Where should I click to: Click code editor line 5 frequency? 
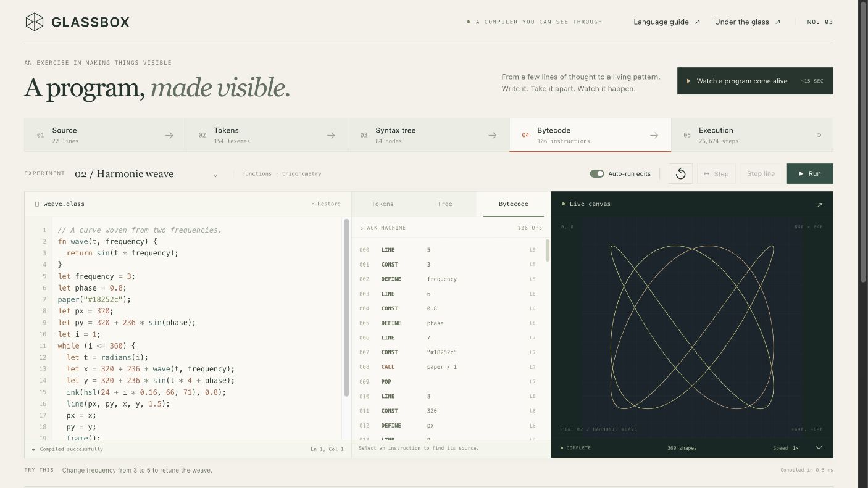point(96,276)
